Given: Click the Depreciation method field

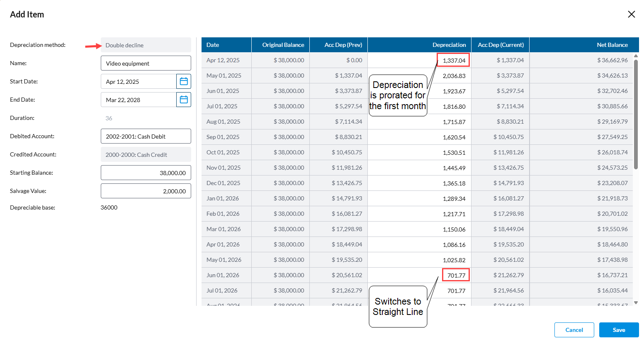Looking at the screenshot, I should [x=146, y=45].
